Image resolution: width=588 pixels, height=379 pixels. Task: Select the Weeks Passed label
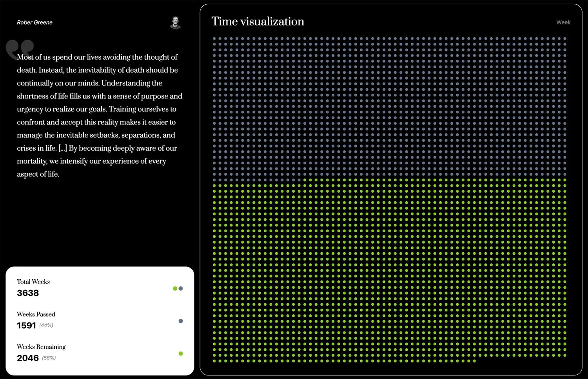(36, 314)
